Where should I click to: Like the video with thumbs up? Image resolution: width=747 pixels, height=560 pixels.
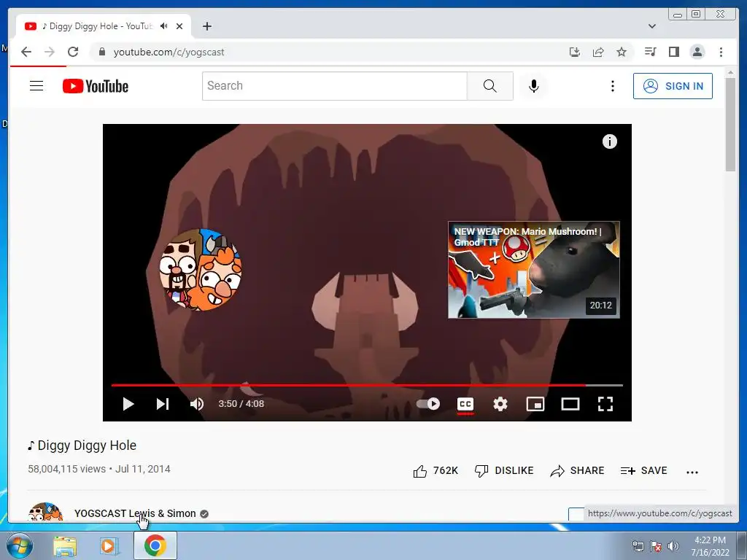[436, 471]
